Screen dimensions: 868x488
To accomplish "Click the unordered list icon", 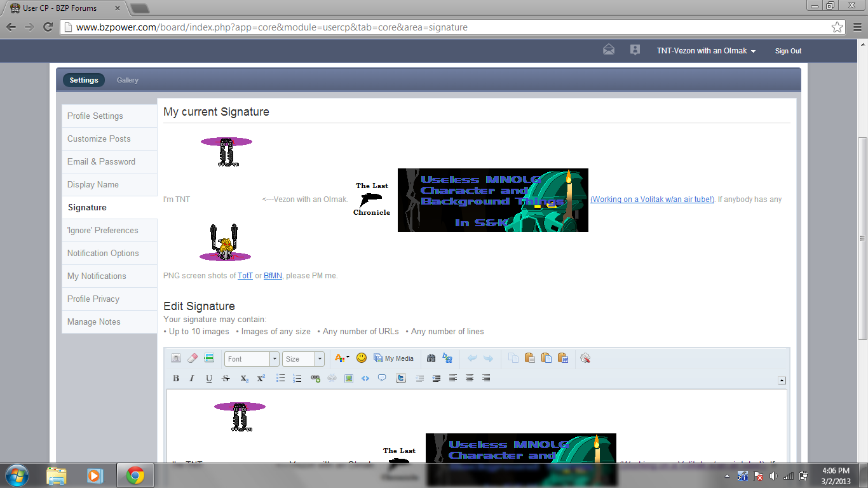I will pyautogui.click(x=280, y=378).
